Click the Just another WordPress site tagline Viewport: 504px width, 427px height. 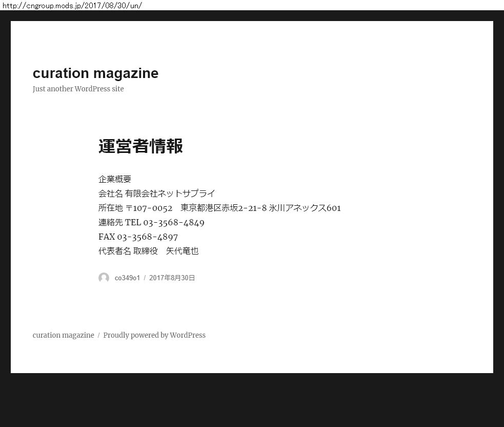pos(78,89)
